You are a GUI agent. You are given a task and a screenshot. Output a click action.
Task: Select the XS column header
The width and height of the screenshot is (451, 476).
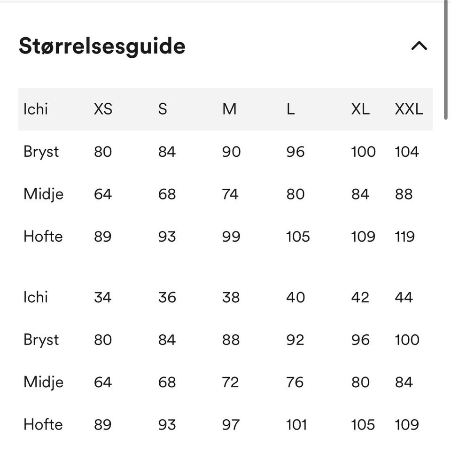[x=103, y=109]
